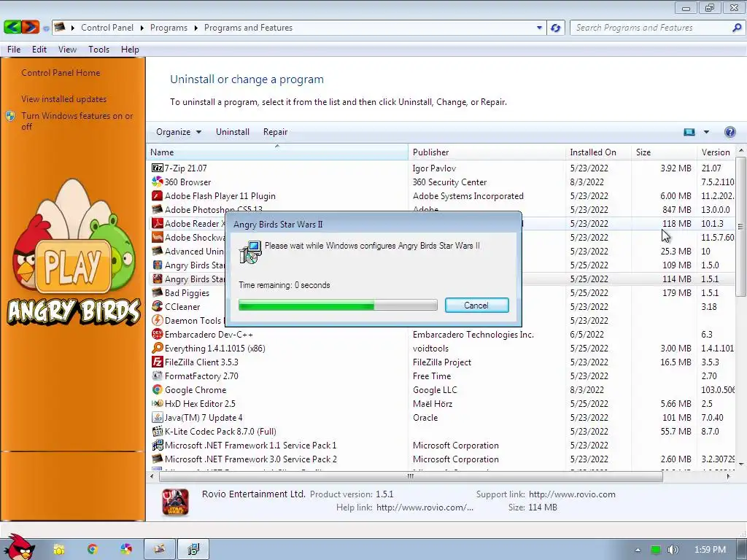
Task: Open the View menu
Action: tap(67, 50)
